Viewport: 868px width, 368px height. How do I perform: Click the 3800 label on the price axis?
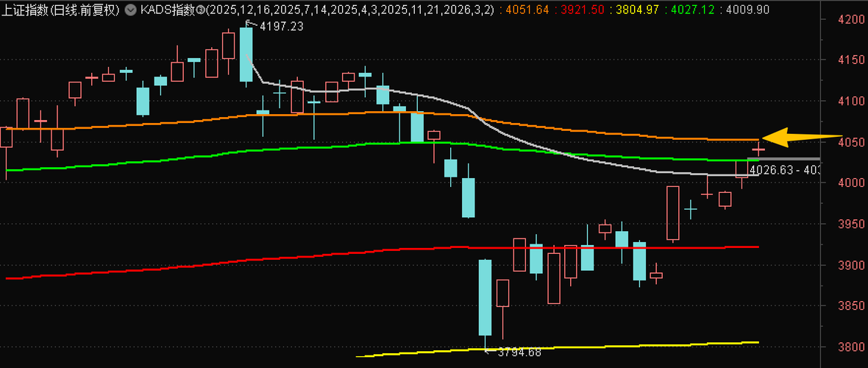coord(851,347)
